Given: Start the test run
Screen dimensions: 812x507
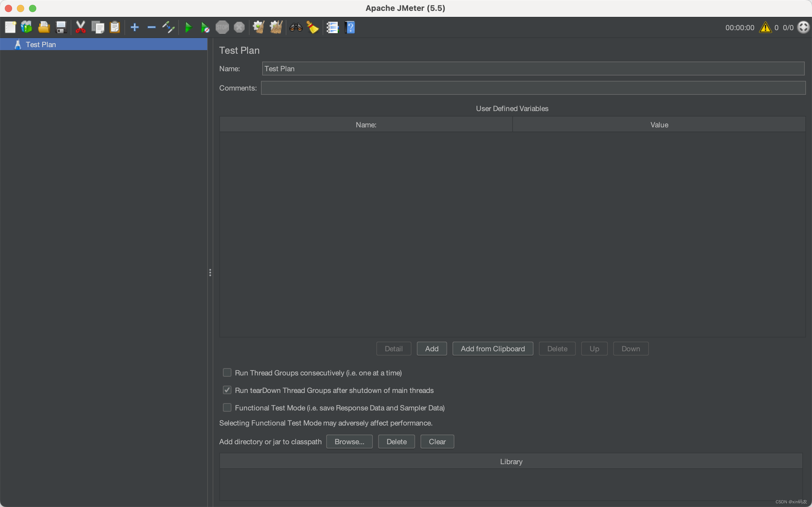Looking at the screenshot, I should [x=188, y=27].
